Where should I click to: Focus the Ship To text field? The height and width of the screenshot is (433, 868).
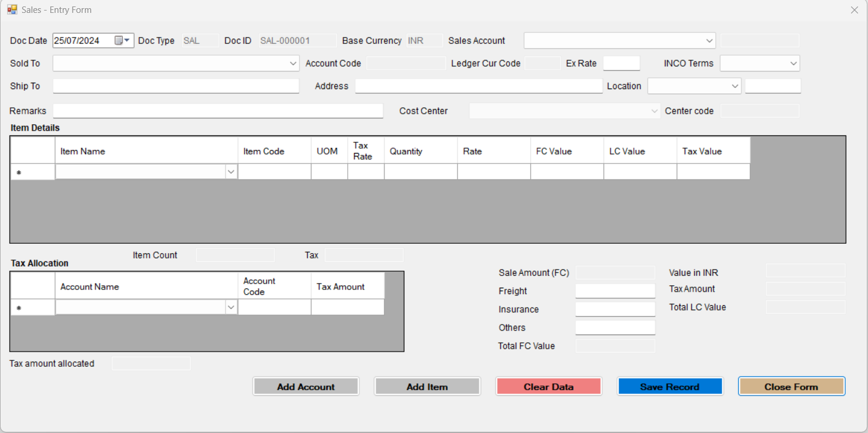pyautogui.click(x=176, y=86)
